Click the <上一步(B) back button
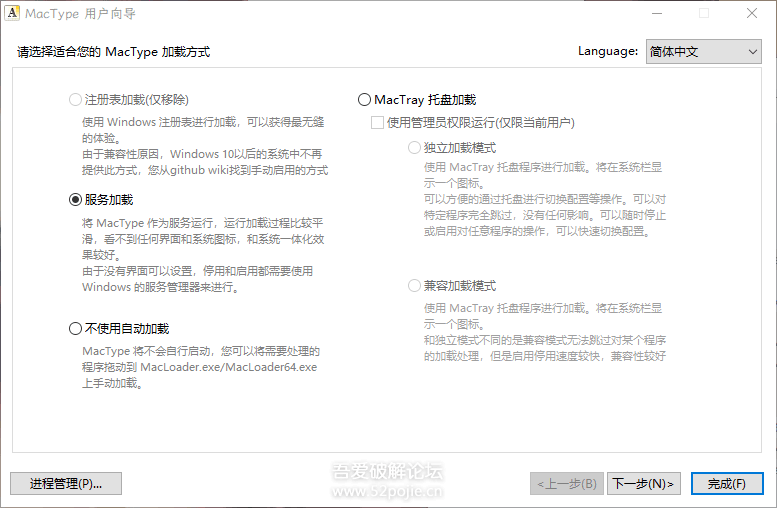 point(567,484)
